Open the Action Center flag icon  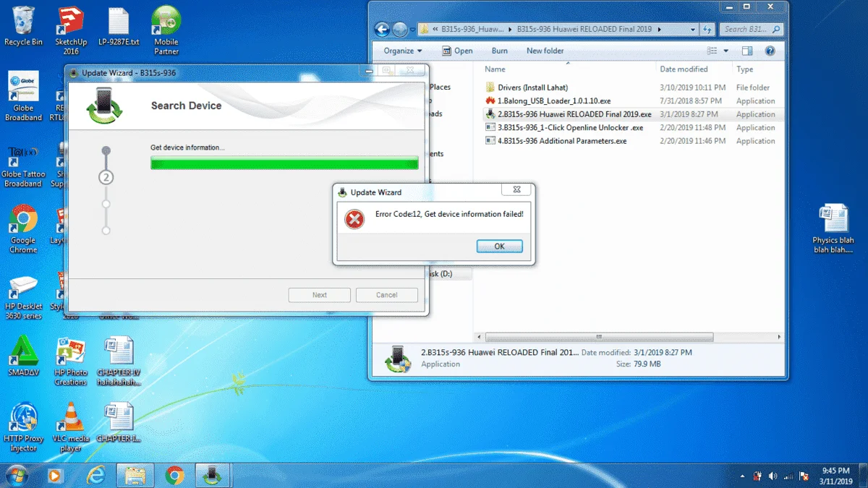coord(804,476)
